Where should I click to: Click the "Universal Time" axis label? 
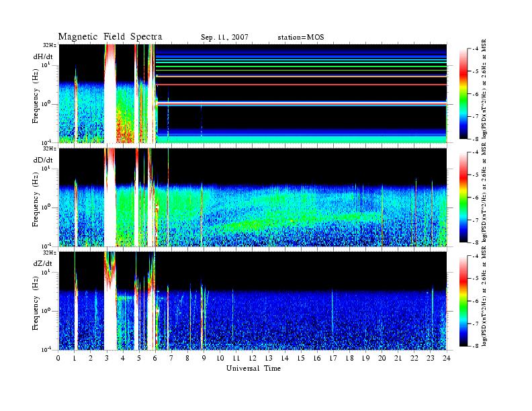pyautogui.click(x=253, y=368)
